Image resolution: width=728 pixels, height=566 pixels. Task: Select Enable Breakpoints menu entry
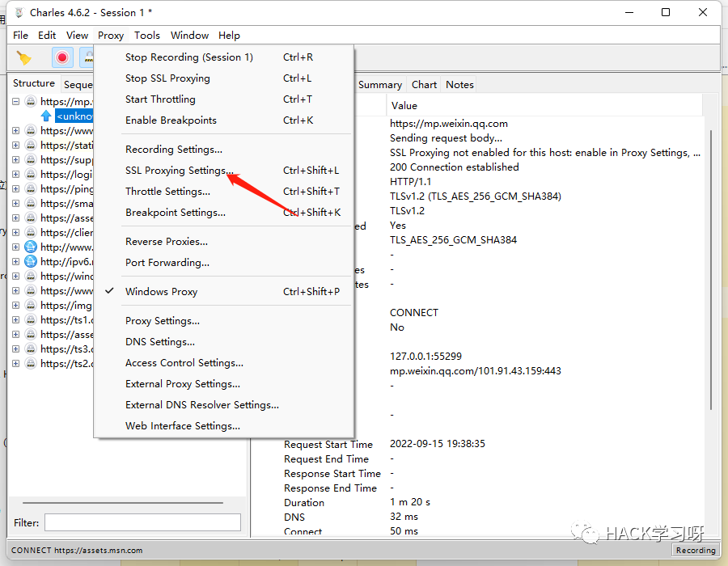pyautogui.click(x=223, y=120)
